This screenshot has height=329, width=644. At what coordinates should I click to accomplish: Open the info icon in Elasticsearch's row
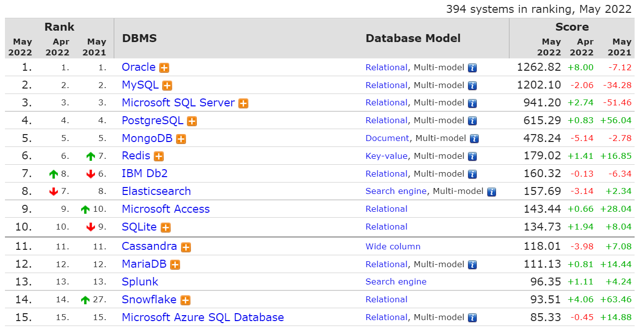click(x=491, y=192)
